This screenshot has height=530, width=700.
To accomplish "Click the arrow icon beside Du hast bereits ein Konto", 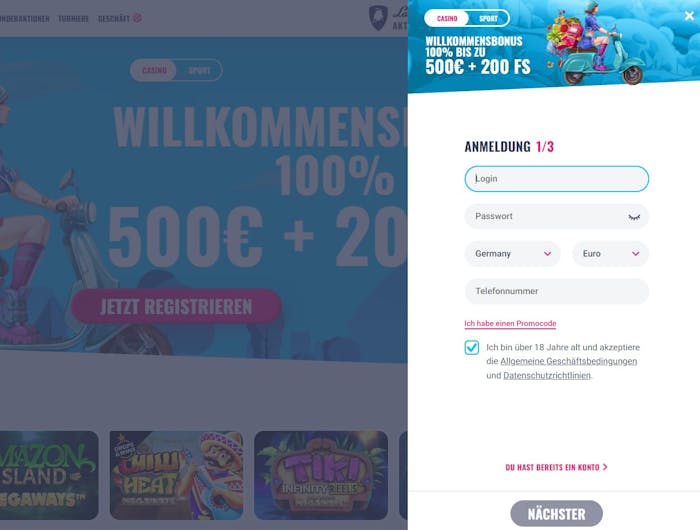I will [x=605, y=467].
